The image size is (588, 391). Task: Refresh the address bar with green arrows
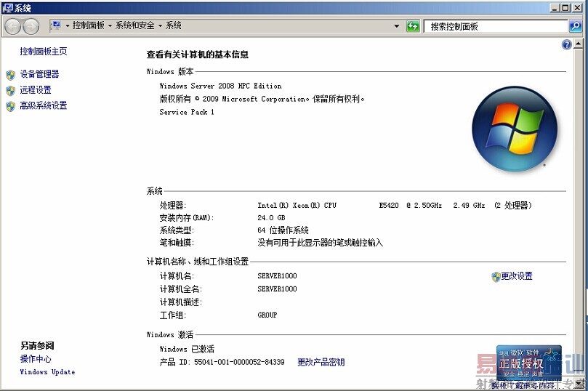[x=413, y=26]
